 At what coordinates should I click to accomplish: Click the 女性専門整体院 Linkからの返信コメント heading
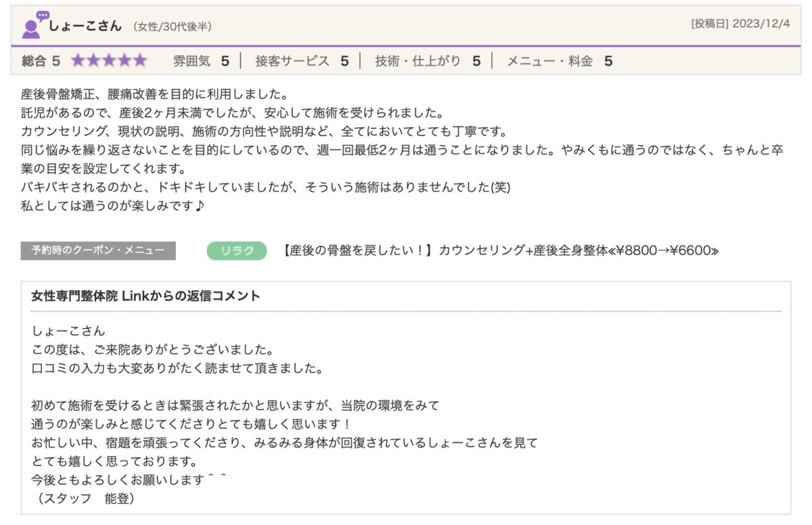click(x=145, y=296)
